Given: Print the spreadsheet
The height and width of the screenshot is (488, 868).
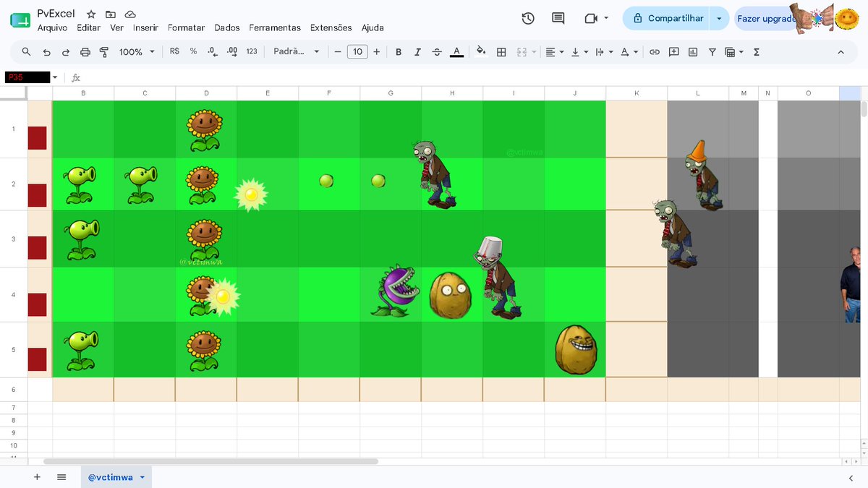Looking at the screenshot, I should coord(85,52).
